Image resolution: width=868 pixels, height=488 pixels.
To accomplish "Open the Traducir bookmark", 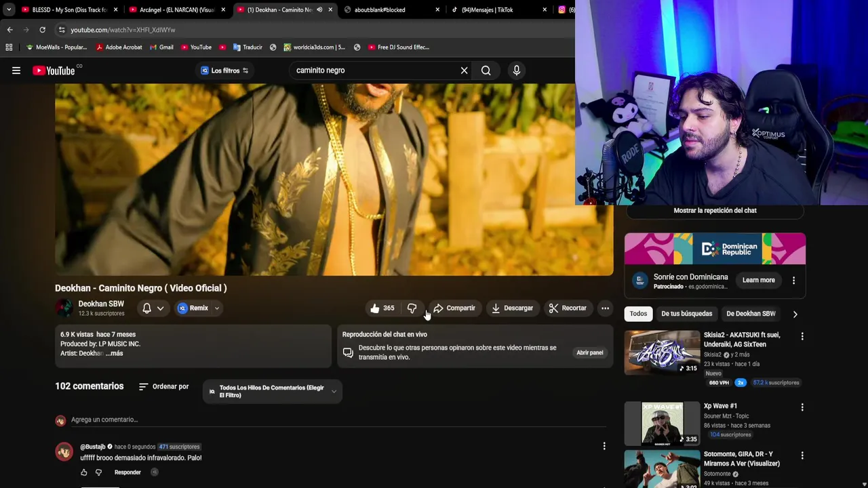I will click(248, 47).
